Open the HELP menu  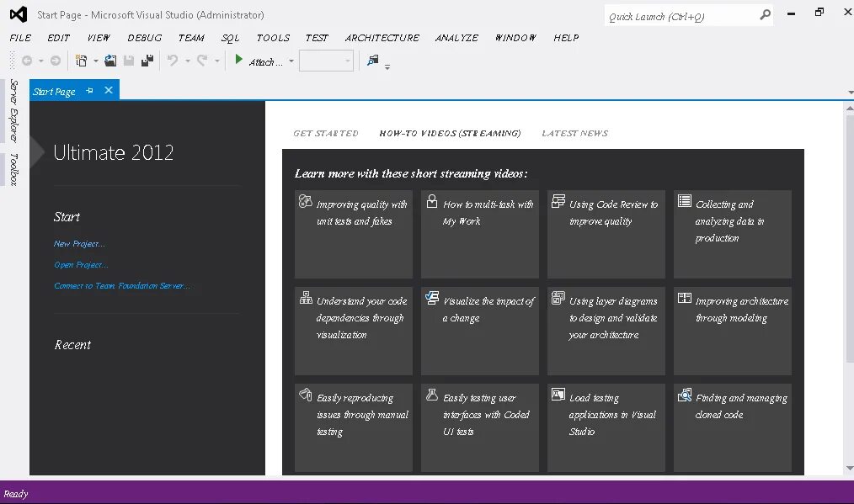click(x=566, y=38)
